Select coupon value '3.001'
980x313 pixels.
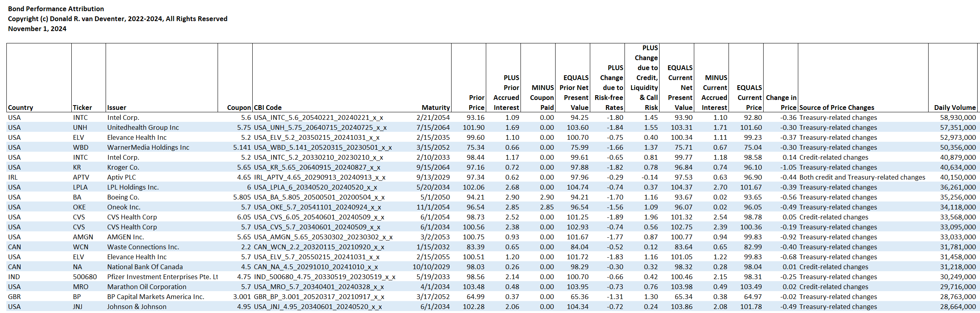pos(242,297)
